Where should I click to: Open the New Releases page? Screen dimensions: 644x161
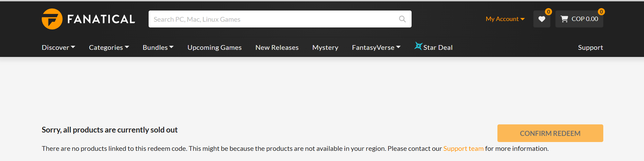(277, 47)
